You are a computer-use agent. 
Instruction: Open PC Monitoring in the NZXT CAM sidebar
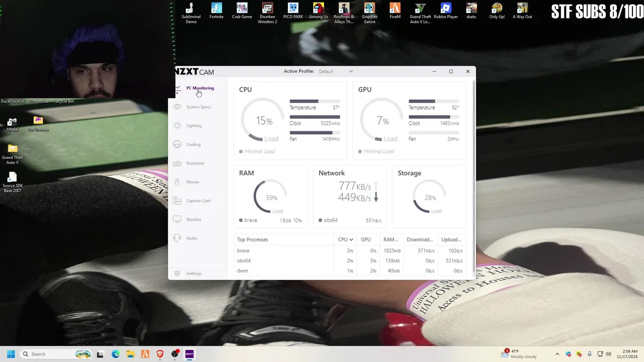[x=200, y=88]
